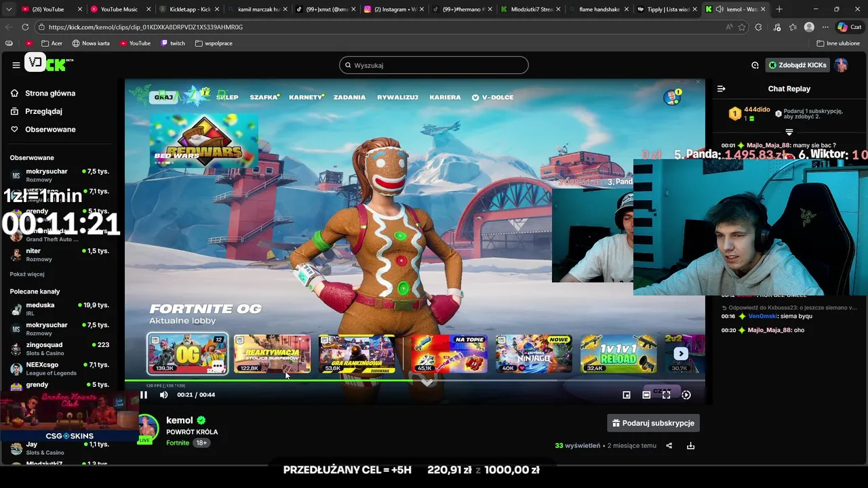Collapse the Chat Replay panel
Image resolution: width=868 pixels, height=488 pixels.
coord(721,89)
